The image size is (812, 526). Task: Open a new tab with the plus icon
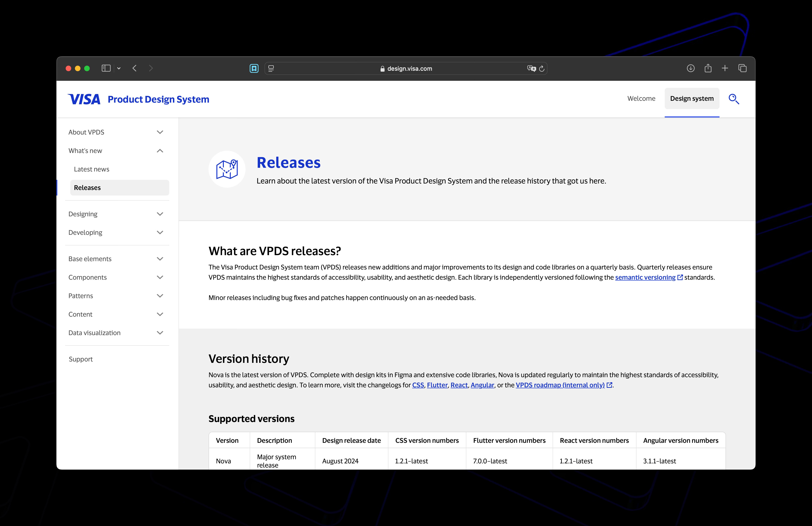tap(725, 68)
